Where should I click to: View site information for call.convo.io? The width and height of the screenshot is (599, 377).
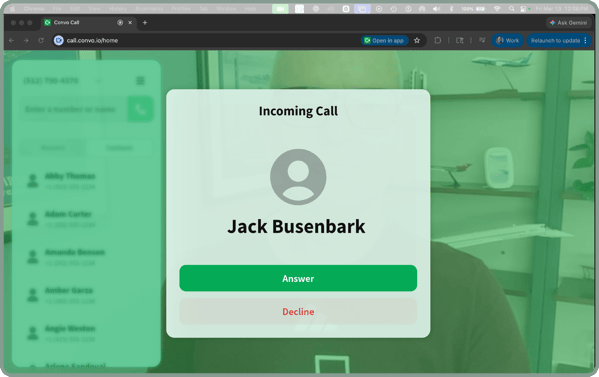[58, 40]
